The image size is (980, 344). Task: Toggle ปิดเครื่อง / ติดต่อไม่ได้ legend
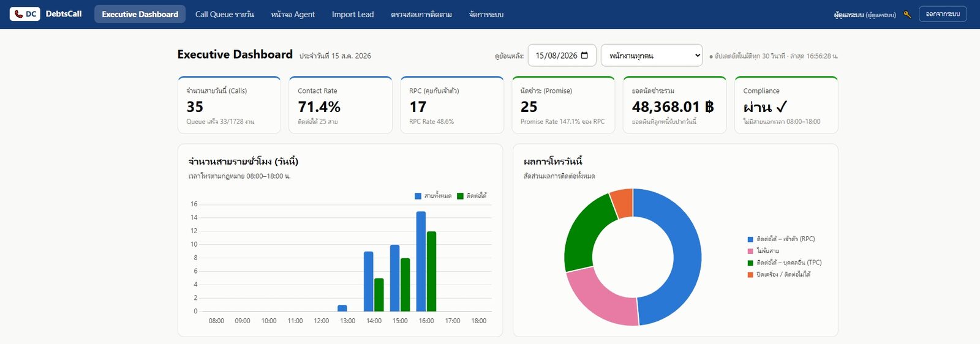pyautogui.click(x=778, y=274)
